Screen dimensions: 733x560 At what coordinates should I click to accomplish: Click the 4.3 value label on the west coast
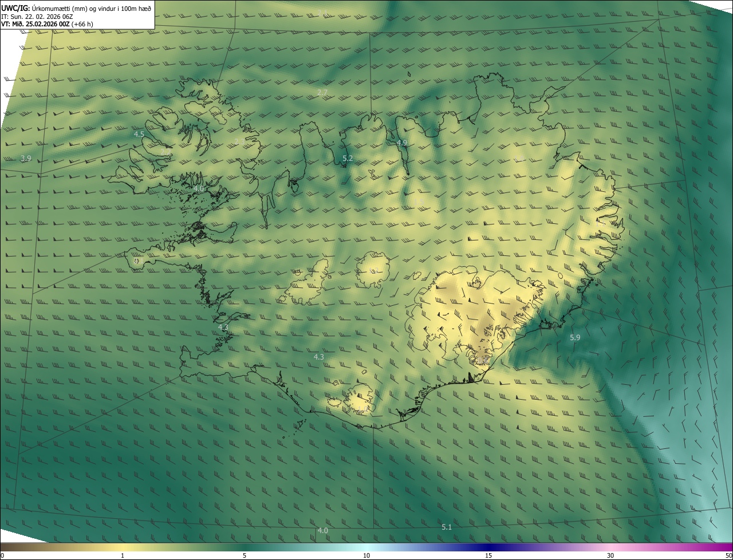click(223, 327)
